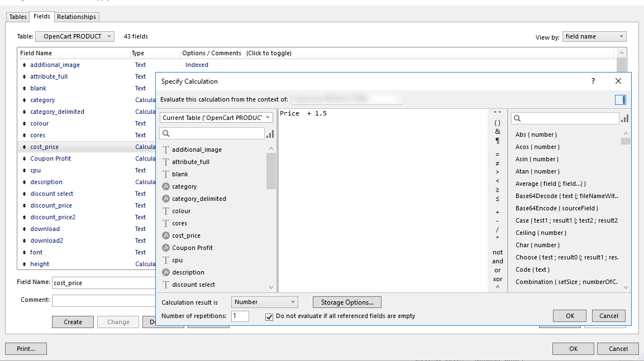
Task: Insert the greater-than operator
Action: (x=497, y=172)
